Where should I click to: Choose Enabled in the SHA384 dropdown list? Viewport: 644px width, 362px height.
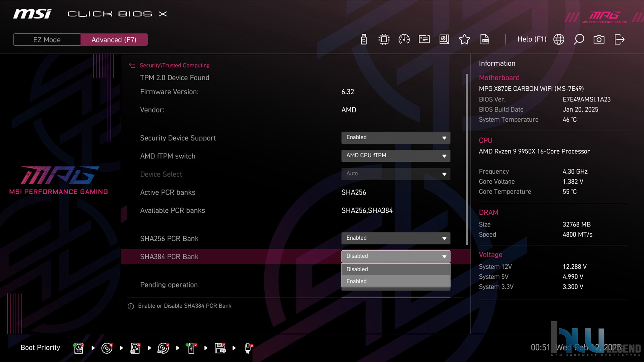coord(396,281)
